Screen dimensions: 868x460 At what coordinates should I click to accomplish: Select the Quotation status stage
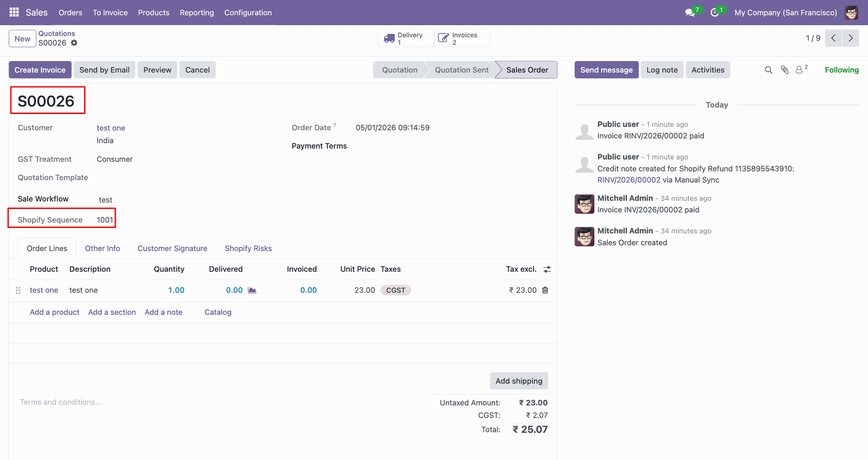coord(400,70)
